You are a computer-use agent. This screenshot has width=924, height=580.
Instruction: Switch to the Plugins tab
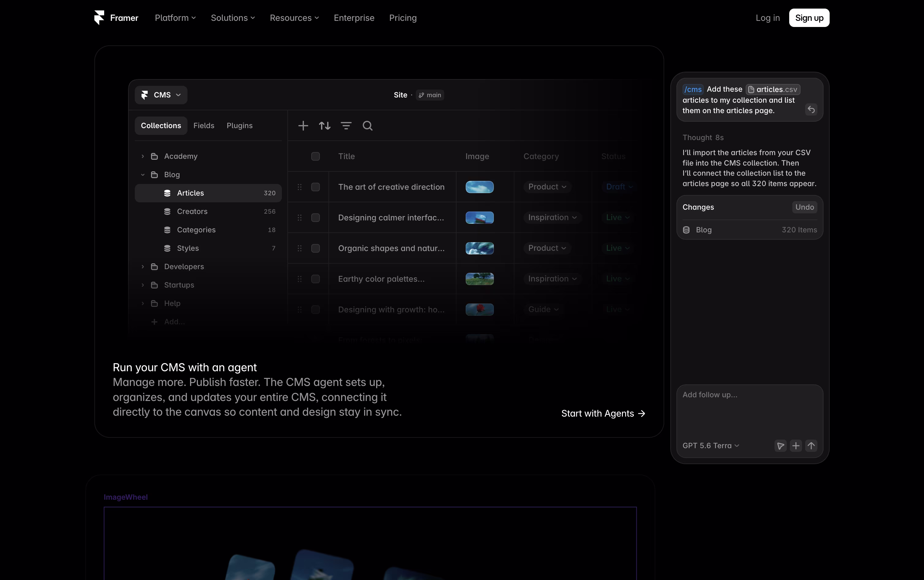(240, 125)
